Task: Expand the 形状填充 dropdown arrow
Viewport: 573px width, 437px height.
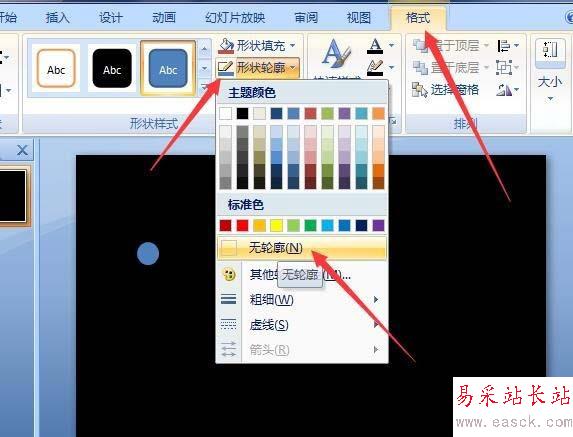Action: pyautogui.click(x=293, y=46)
